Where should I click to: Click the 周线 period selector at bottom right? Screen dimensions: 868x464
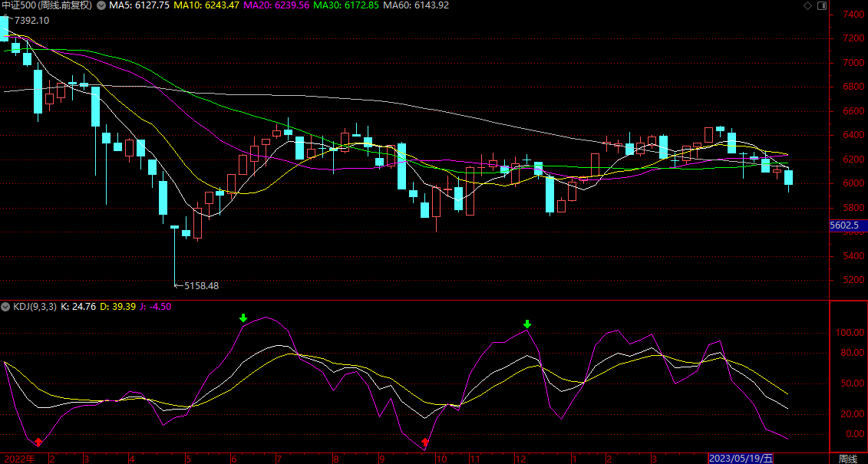click(x=847, y=459)
